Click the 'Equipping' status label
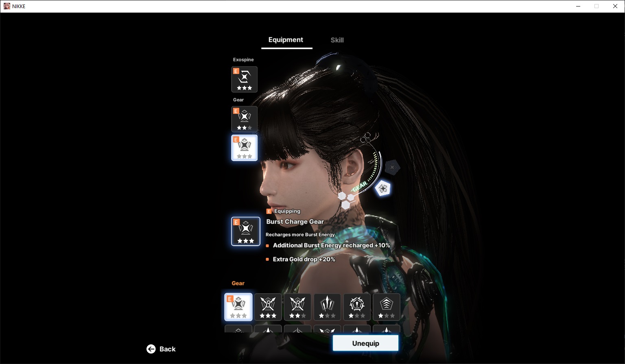625x364 pixels. point(287,211)
